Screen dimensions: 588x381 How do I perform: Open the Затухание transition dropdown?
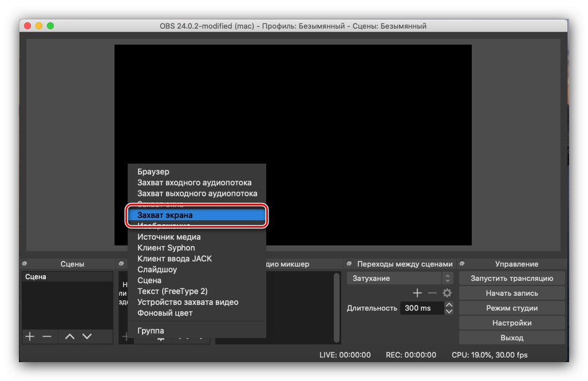tap(395, 278)
